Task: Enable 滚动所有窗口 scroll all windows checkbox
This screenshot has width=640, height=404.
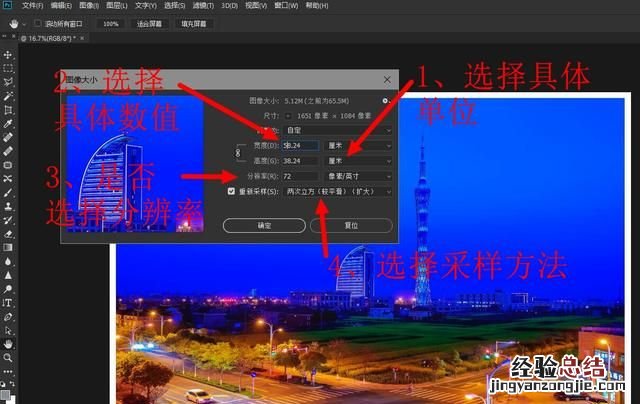Action: coord(38,24)
